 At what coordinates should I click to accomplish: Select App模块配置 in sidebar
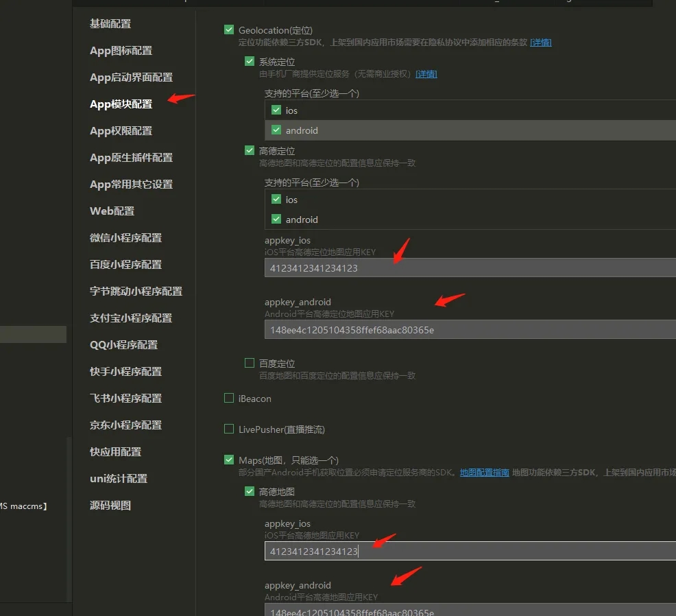coord(121,104)
